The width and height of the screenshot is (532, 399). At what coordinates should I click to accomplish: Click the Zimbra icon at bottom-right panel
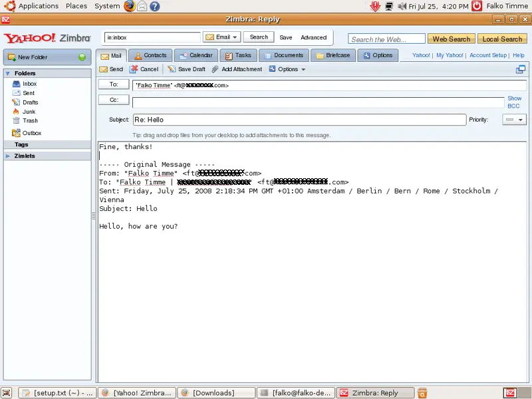[510, 393]
